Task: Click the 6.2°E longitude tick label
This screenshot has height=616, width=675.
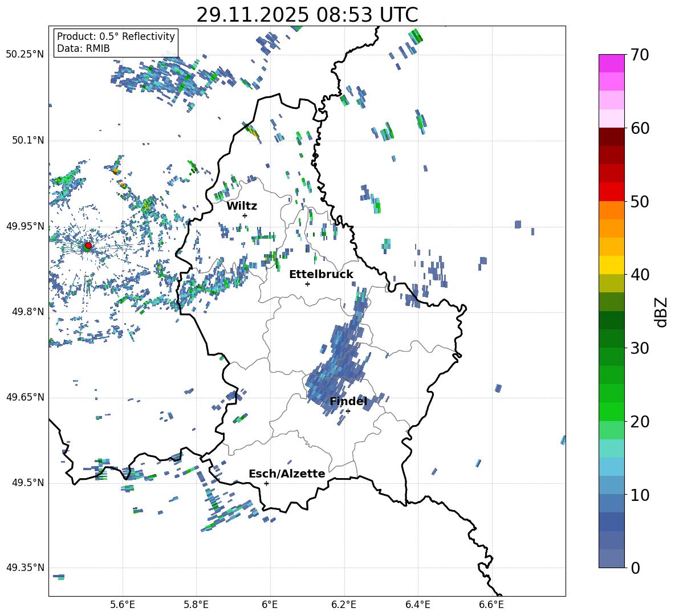Action: pyautogui.click(x=344, y=604)
